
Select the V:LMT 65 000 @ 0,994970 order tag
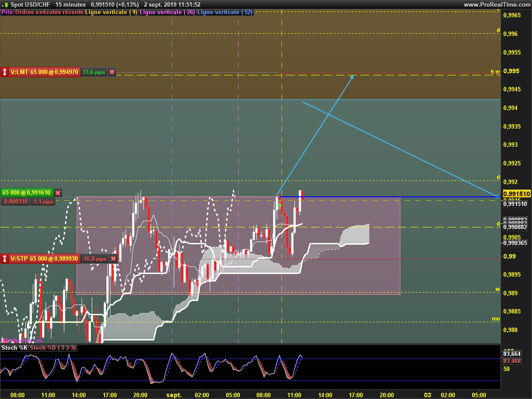44,72
